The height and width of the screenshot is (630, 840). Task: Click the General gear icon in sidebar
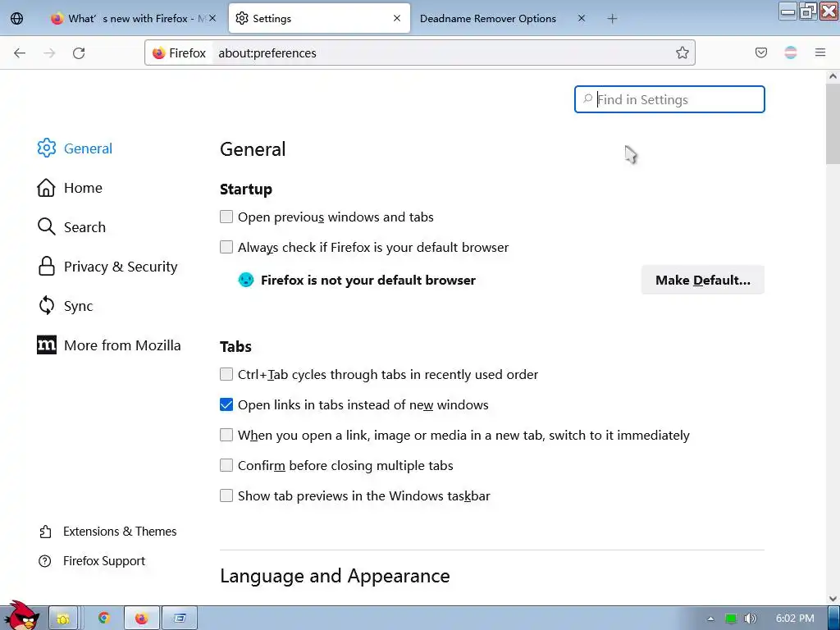click(x=46, y=148)
